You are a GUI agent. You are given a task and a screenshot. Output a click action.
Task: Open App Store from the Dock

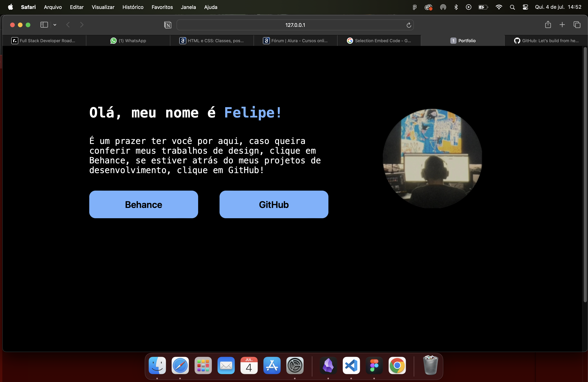coord(272,365)
